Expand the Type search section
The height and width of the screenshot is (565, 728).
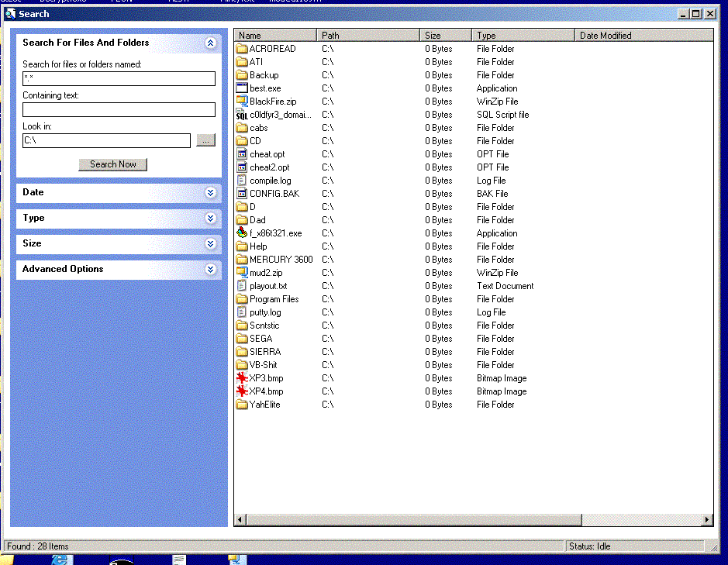[x=210, y=219]
